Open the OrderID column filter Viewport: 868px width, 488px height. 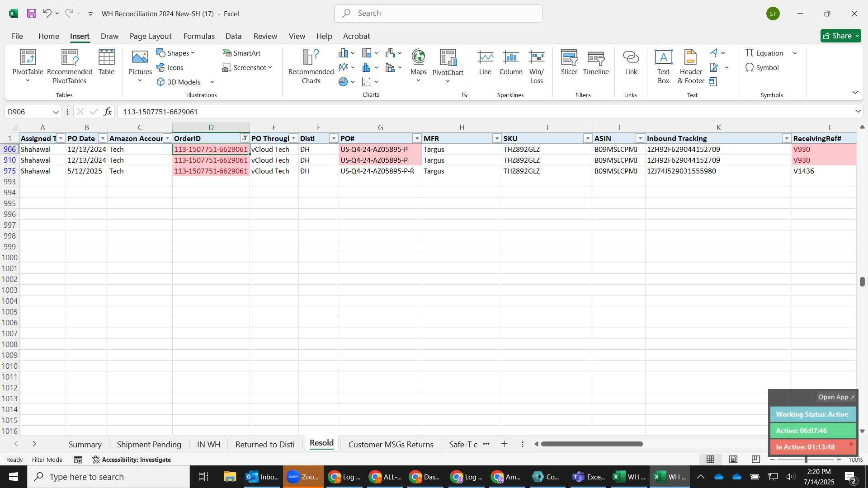tap(245, 138)
